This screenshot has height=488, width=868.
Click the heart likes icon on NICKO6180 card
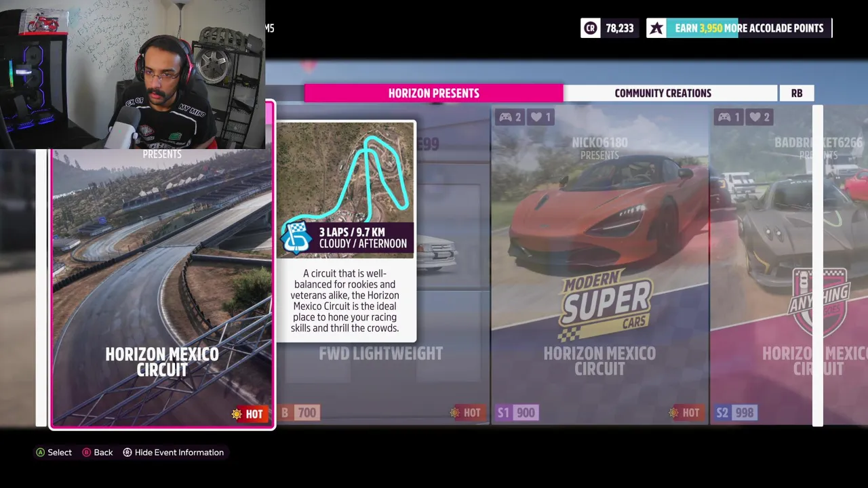(536, 117)
